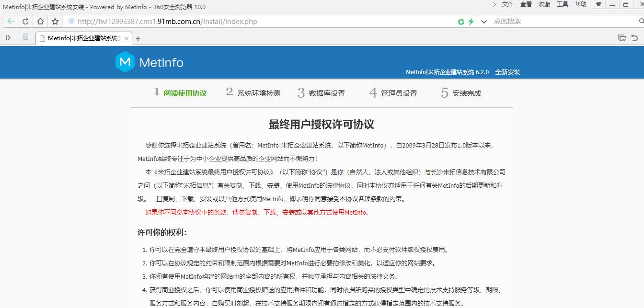This screenshot has width=644, height=308.
Task: Click the mobile phone icon in tab bar
Action: pyautogui.click(x=26, y=38)
